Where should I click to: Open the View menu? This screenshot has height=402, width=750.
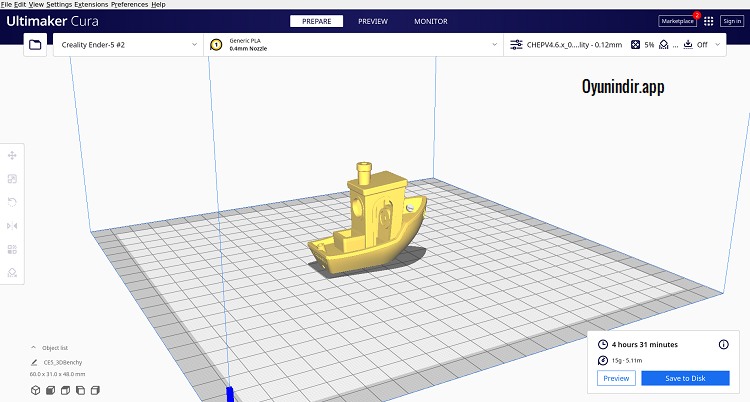click(36, 4)
